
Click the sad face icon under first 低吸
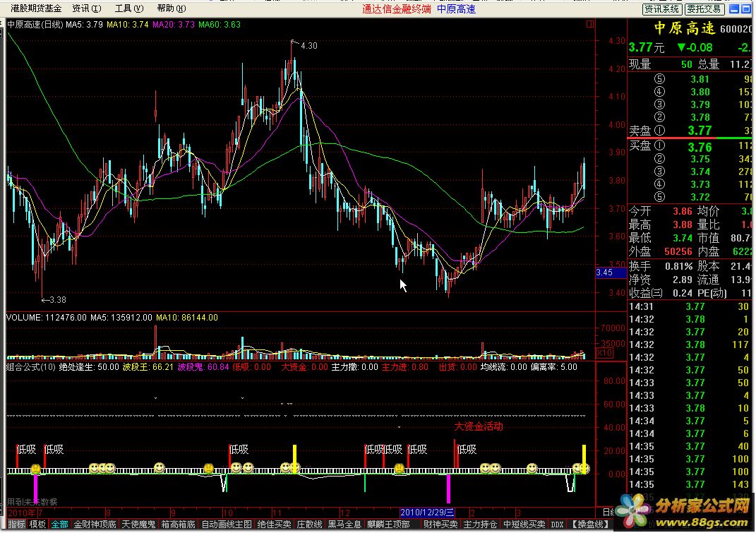coord(36,469)
